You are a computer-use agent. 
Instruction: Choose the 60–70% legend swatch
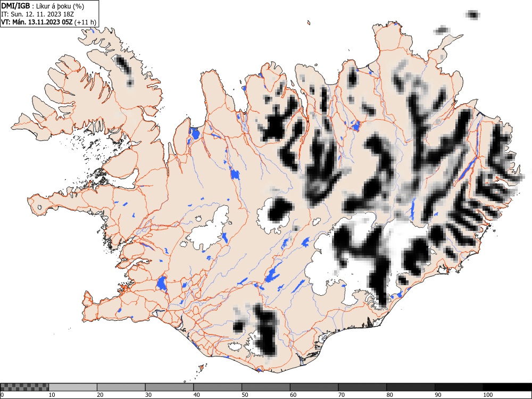pos(314,387)
